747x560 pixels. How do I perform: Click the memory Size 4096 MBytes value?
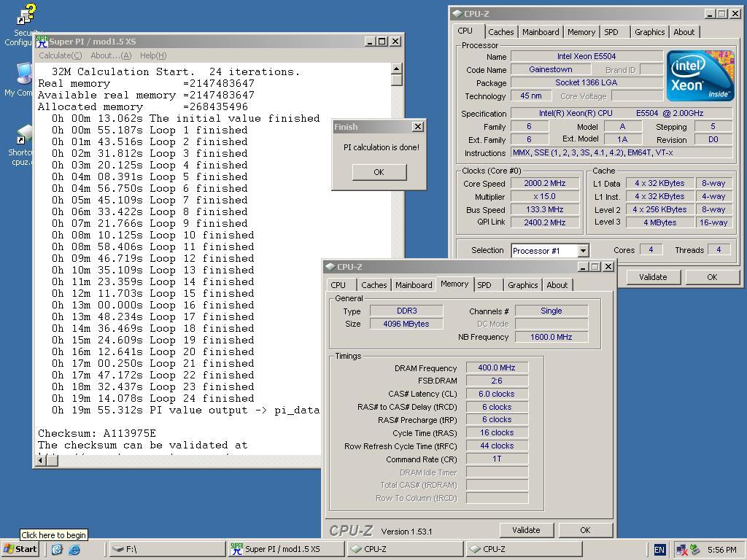[x=406, y=324]
